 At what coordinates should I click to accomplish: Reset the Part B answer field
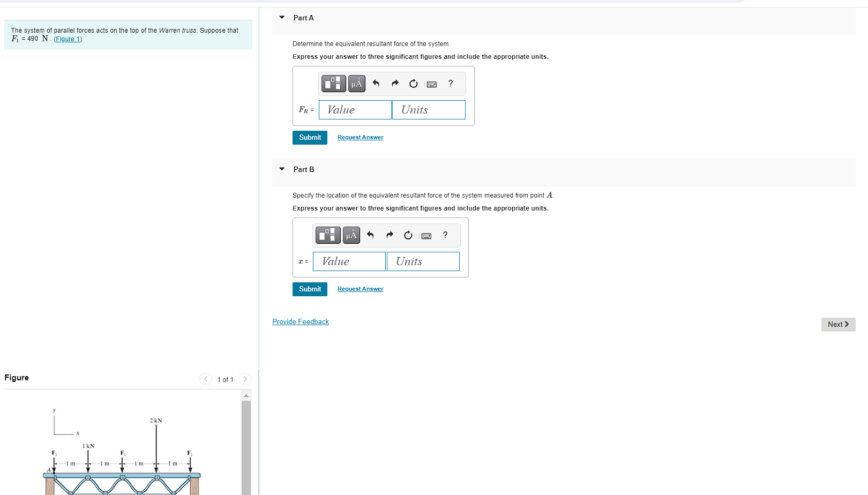pyautogui.click(x=408, y=235)
